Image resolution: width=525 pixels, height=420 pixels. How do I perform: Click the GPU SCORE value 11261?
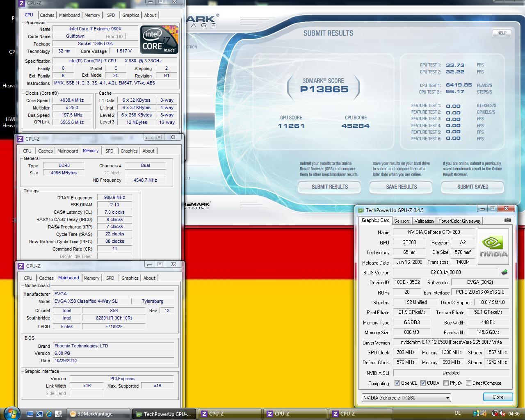pyautogui.click(x=291, y=126)
